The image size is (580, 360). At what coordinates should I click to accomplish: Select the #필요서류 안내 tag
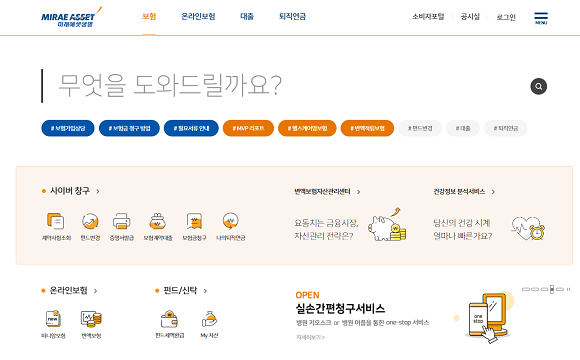tap(191, 128)
